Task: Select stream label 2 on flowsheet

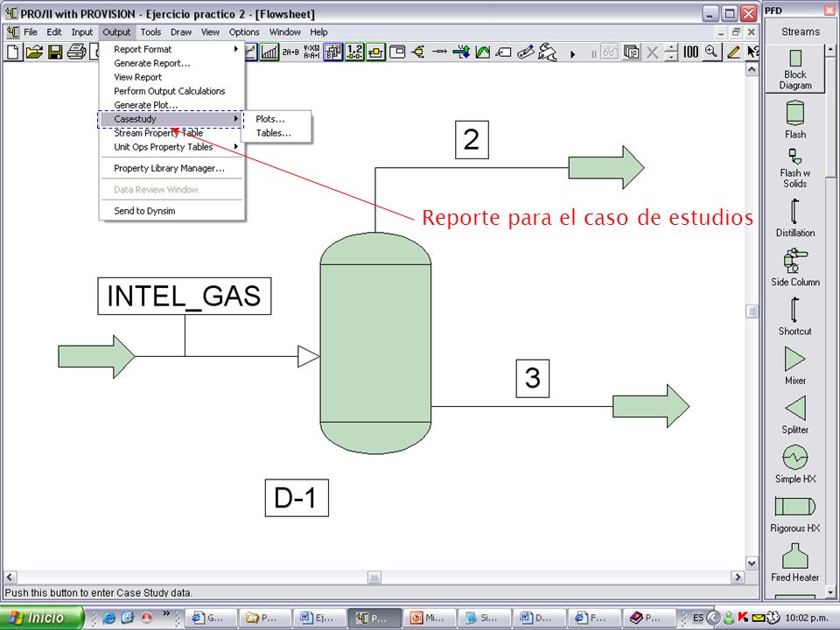Action: point(472,140)
